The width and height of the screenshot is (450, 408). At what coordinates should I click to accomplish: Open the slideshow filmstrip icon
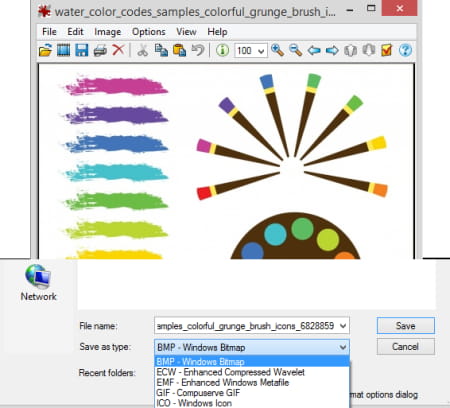point(63,51)
